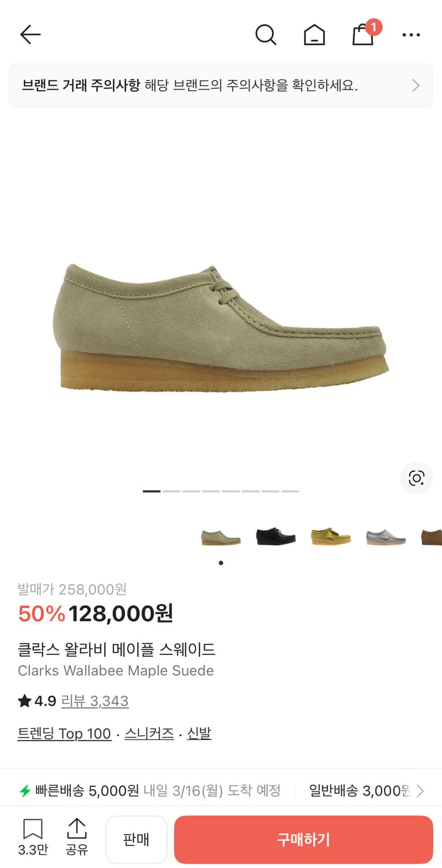Tap the back arrow icon
Viewport: 442px width, 868px height.
pos(30,35)
